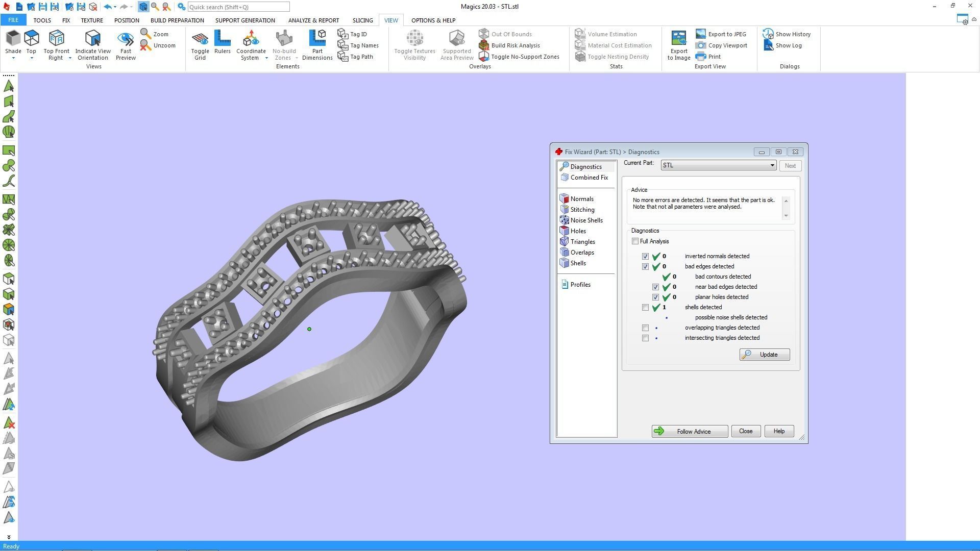Click Copy Viewport
Image resolution: width=980 pixels, height=551 pixels.
(x=721, y=45)
